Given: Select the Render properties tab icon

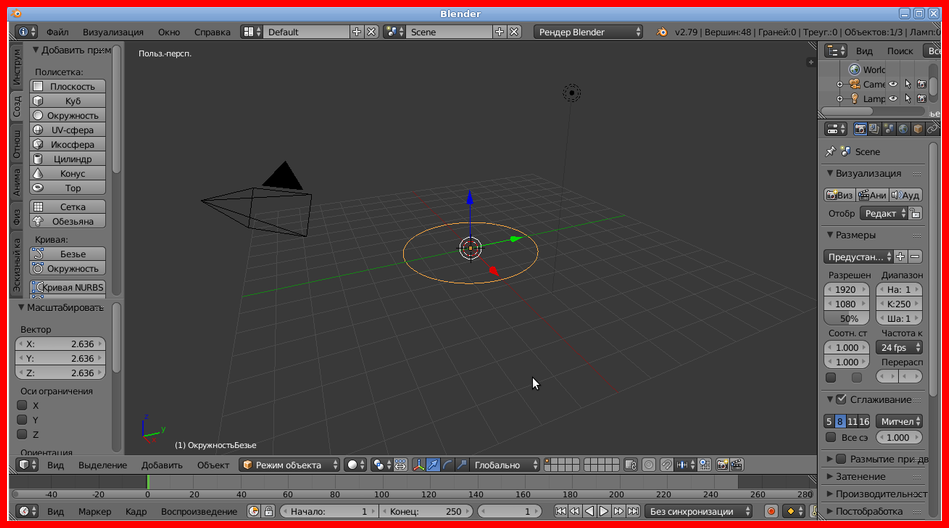Looking at the screenshot, I should [860, 129].
